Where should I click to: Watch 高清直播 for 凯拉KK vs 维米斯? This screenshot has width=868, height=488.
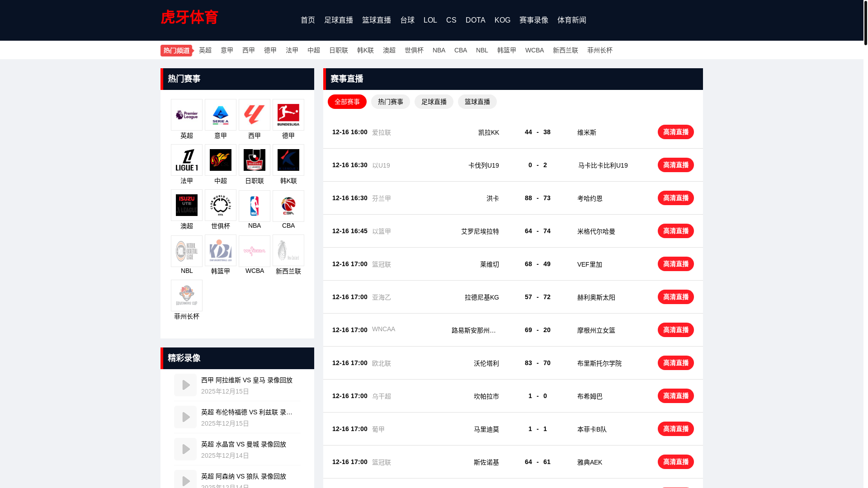[x=676, y=132]
